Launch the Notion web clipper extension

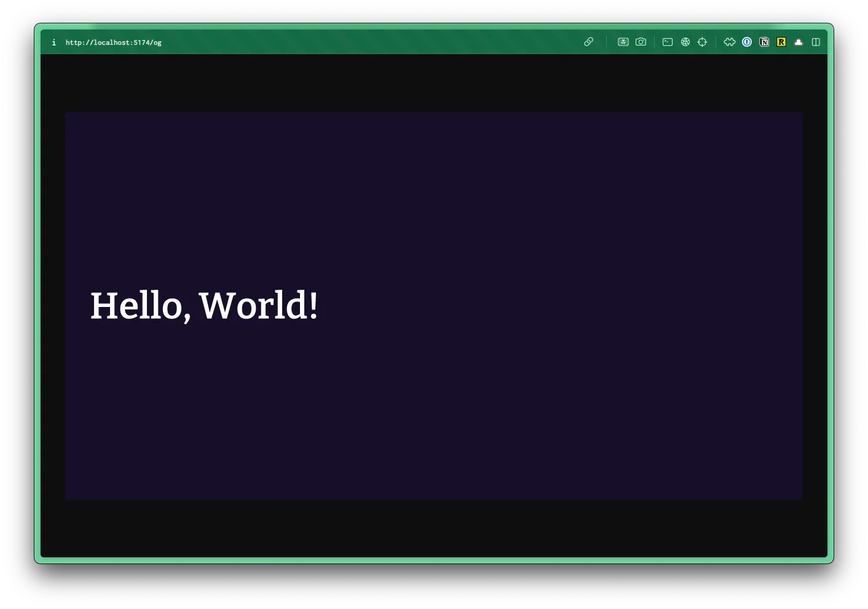764,42
